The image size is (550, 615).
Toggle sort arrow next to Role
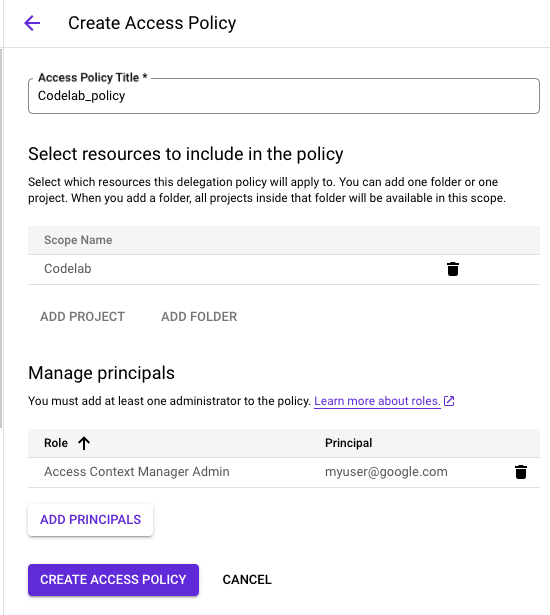[x=84, y=443]
